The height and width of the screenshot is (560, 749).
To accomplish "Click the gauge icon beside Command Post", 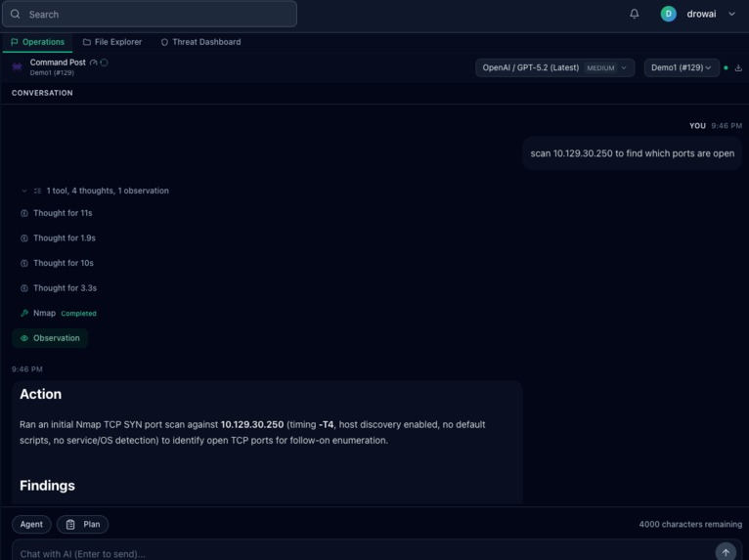I will pyautogui.click(x=94, y=63).
